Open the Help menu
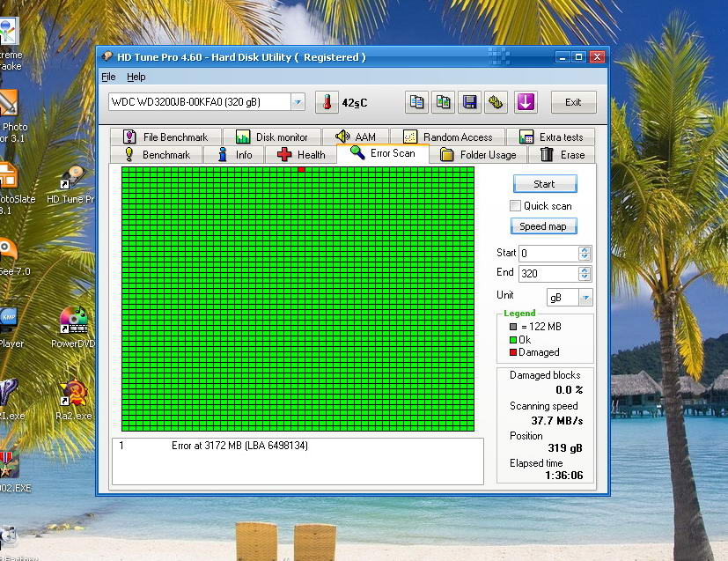Screen dimensions: 728x561 (x=136, y=77)
